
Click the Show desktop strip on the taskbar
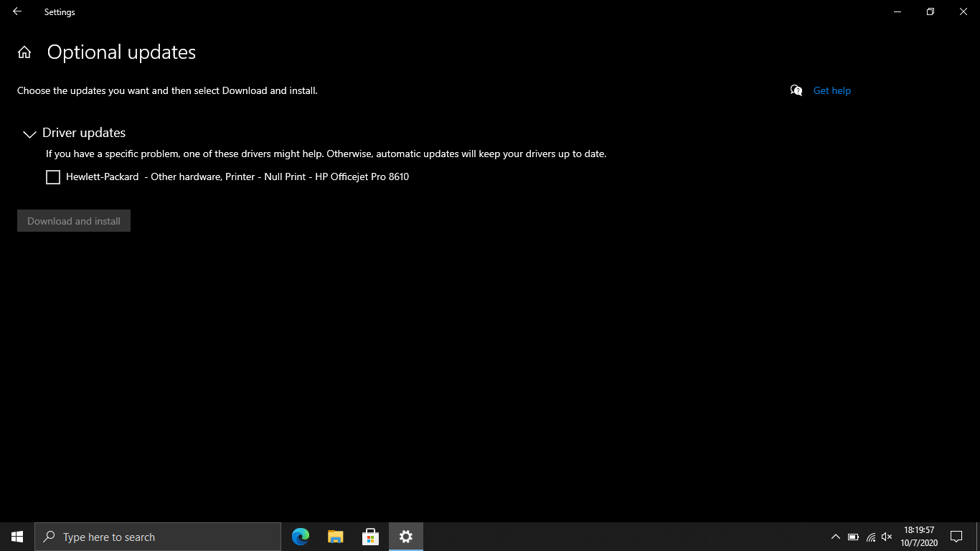(x=978, y=537)
